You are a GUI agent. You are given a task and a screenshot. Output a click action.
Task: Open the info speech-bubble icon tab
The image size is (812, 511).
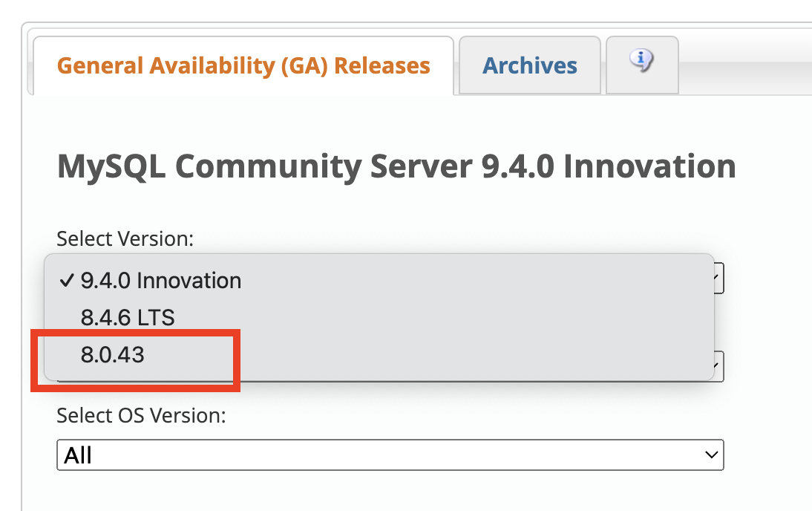[641, 65]
